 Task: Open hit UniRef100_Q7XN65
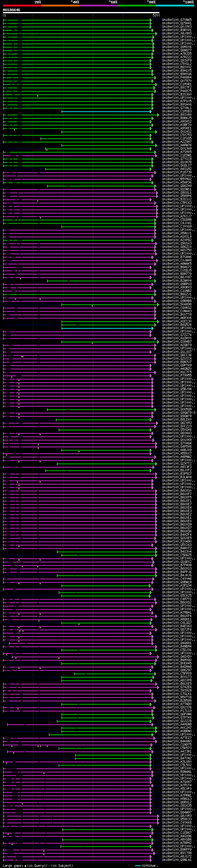coord(177,20)
